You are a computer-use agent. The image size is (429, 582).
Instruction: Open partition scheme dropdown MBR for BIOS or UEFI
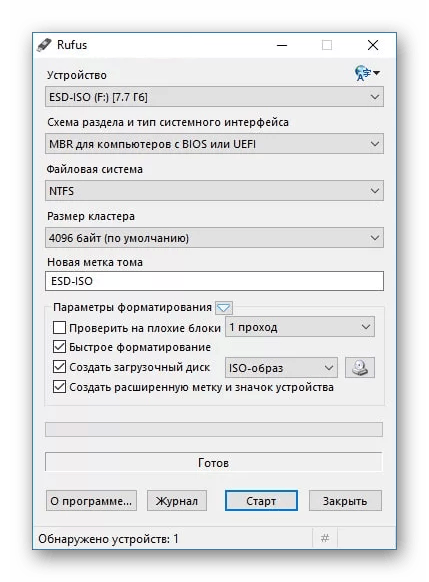point(214,144)
